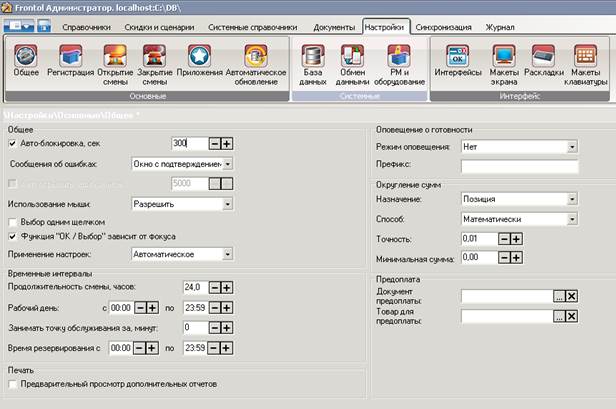Open Закрытие смены settings

click(x=155, y=62)
